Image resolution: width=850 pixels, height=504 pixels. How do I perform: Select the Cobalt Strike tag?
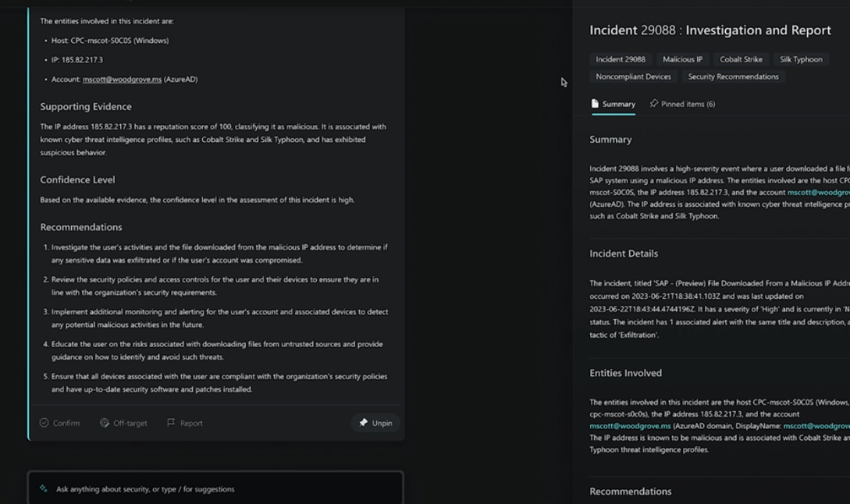click(x=741, y=59)
